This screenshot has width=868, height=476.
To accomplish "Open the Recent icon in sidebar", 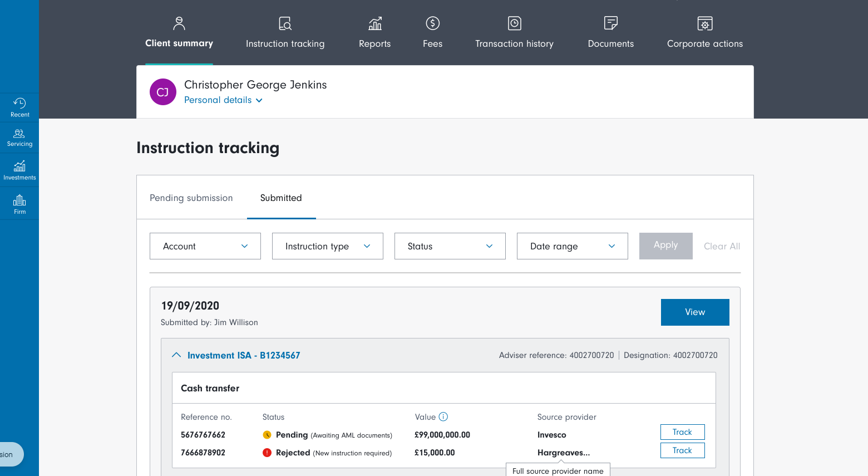I will [x=19, y=107].
